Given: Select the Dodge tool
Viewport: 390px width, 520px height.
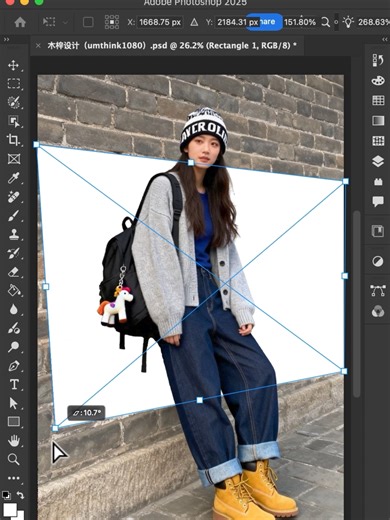Looking at the screenshot, I should pos(14,347).
